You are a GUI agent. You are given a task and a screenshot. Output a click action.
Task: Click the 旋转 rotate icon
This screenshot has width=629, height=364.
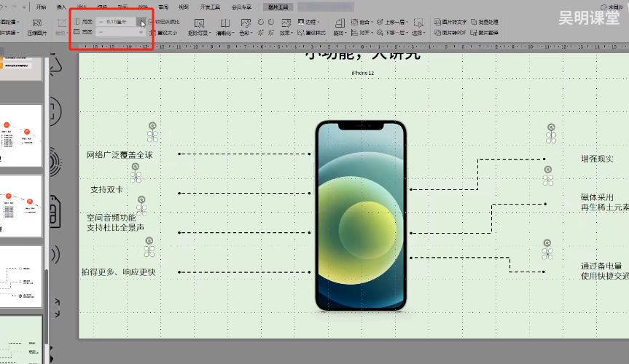pos(340,23)
